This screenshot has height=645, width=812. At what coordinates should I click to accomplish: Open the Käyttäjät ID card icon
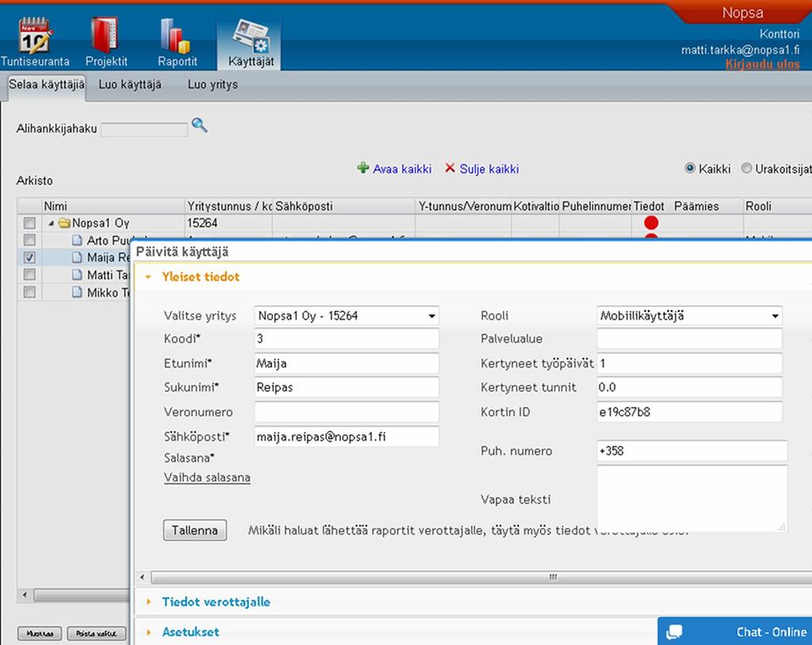pos(251,35)
